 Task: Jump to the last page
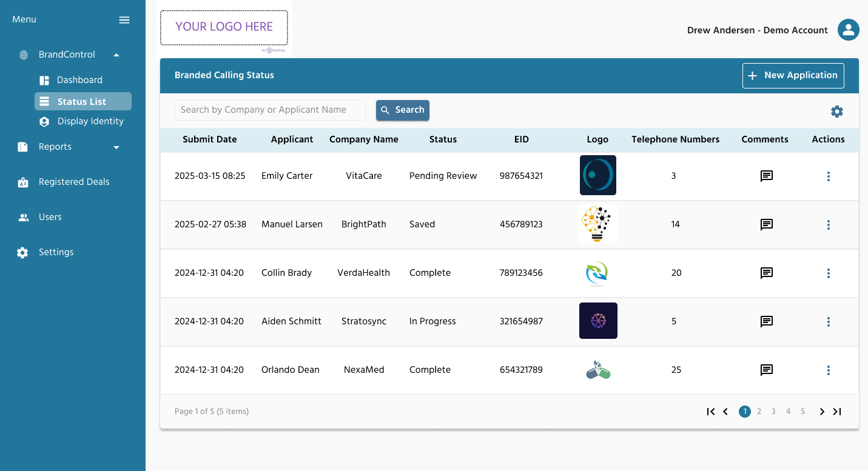pos(837,412)
